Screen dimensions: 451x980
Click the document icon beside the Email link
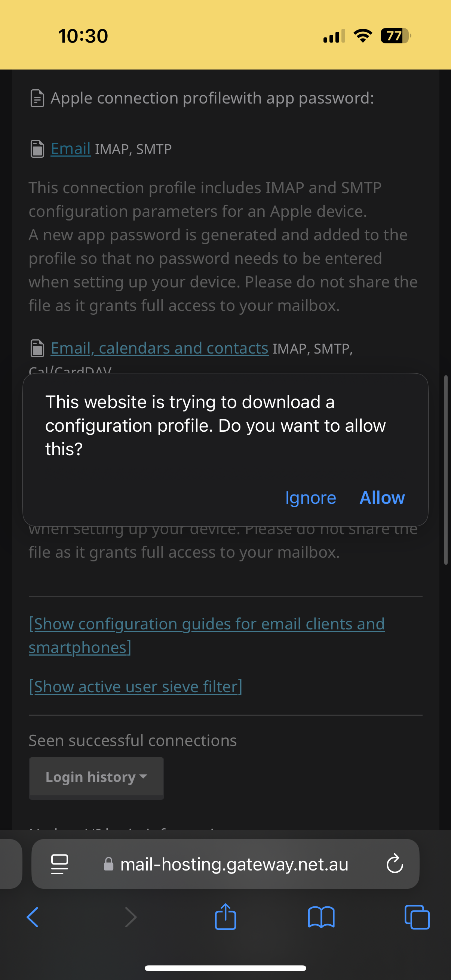click(x=37, y=148)
